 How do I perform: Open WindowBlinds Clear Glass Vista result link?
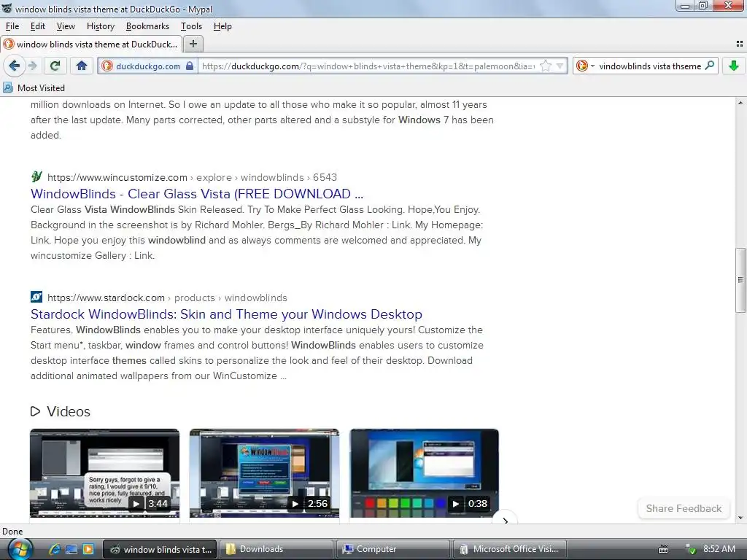coord(197,194)
